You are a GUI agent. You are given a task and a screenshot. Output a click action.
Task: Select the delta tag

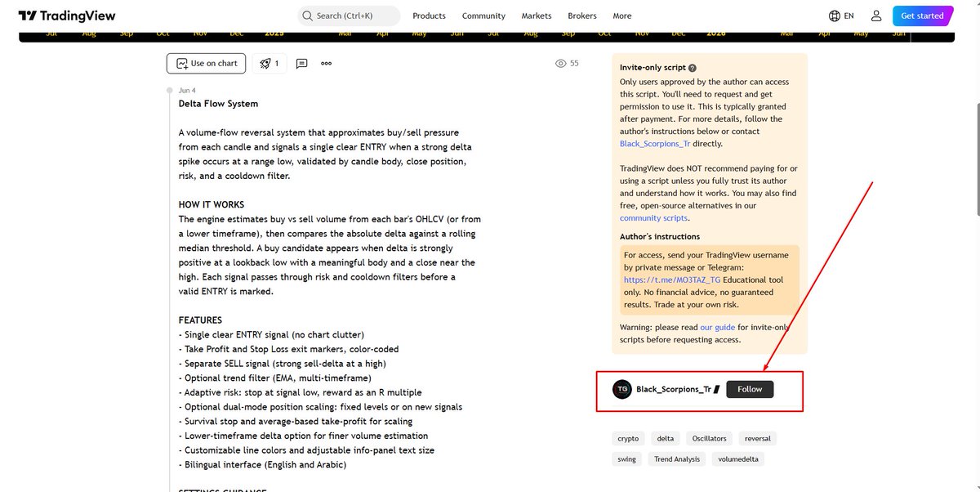pos(666,439)
